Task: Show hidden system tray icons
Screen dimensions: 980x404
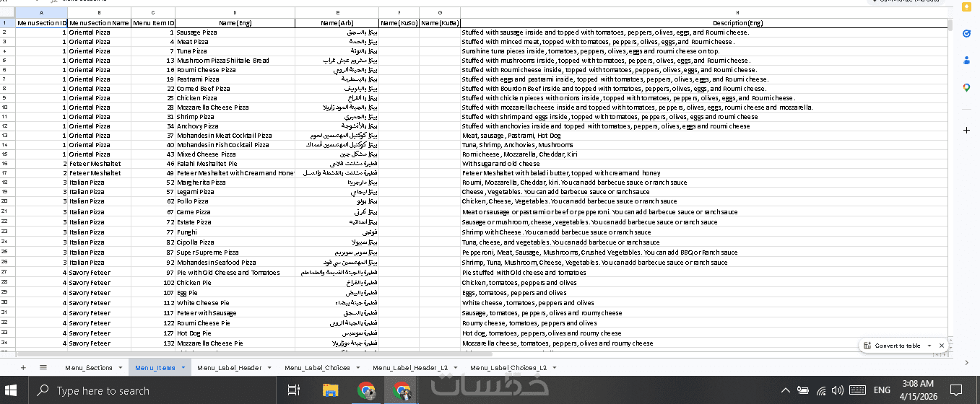Action: pos(786,390)
